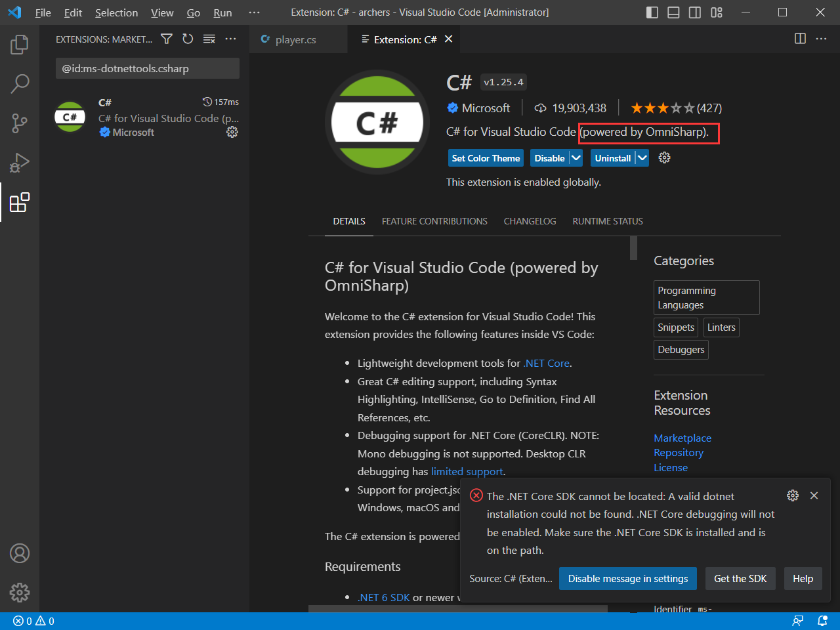Click Disable message in settings button
This screenshot has width=840, height=630.
[x=628, y=578]
